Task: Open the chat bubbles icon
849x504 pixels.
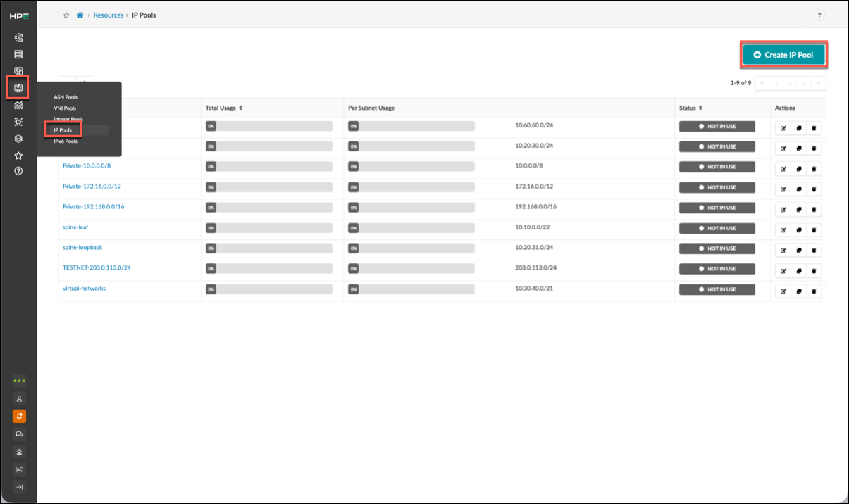Action: tap(19, 434)
